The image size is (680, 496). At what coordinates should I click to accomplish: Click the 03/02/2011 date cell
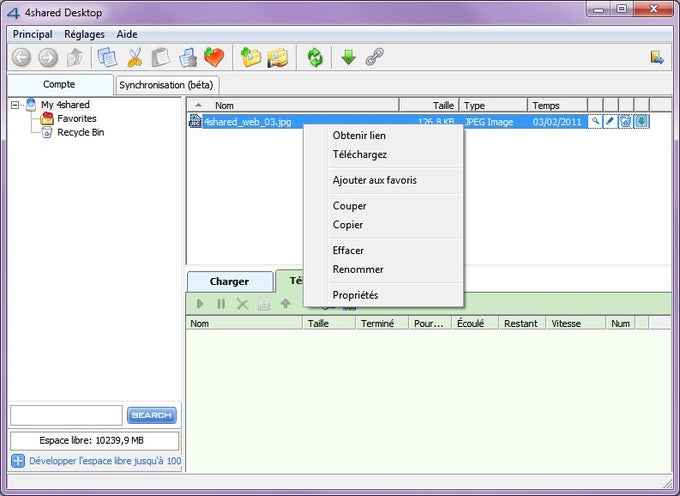pos(557,122)
